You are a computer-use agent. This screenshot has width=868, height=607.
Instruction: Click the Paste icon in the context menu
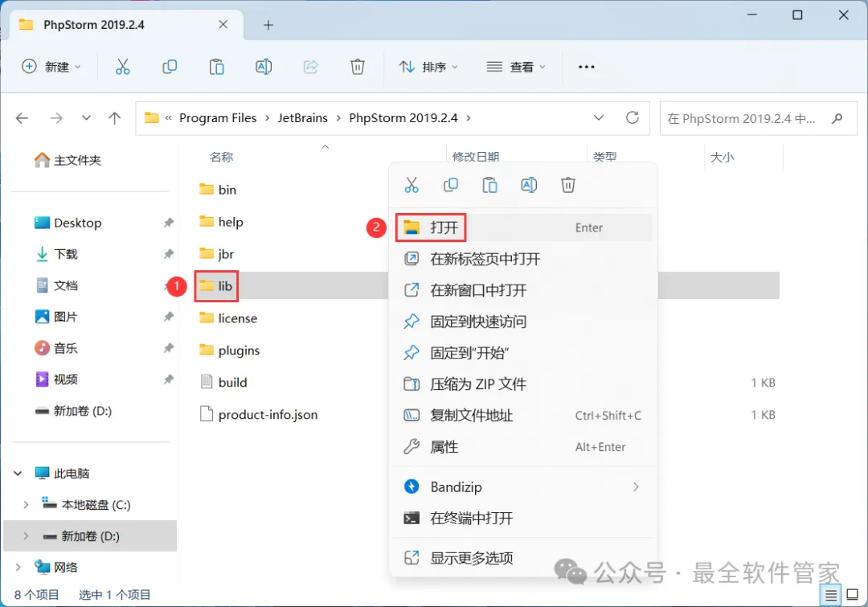click(x=490, y=185)
